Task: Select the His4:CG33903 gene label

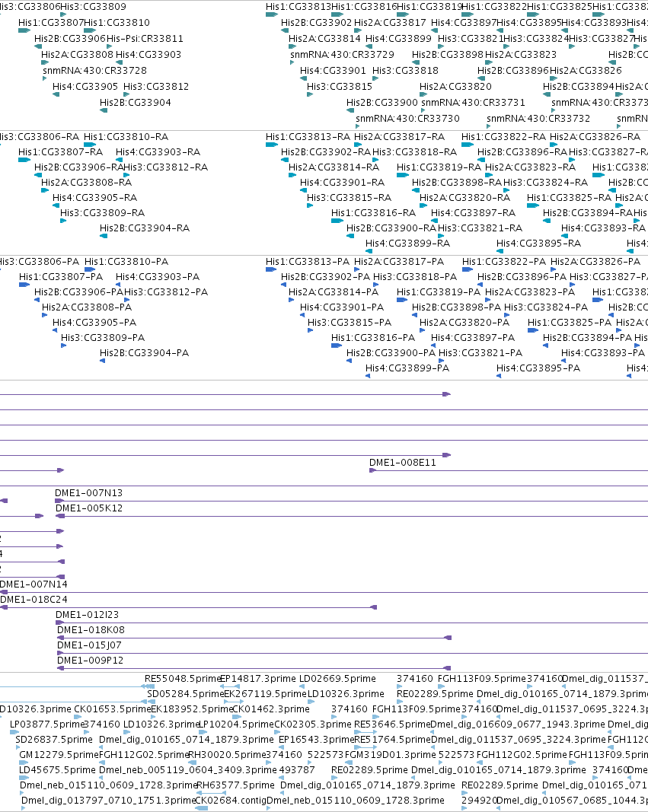Action: [148, 55]
